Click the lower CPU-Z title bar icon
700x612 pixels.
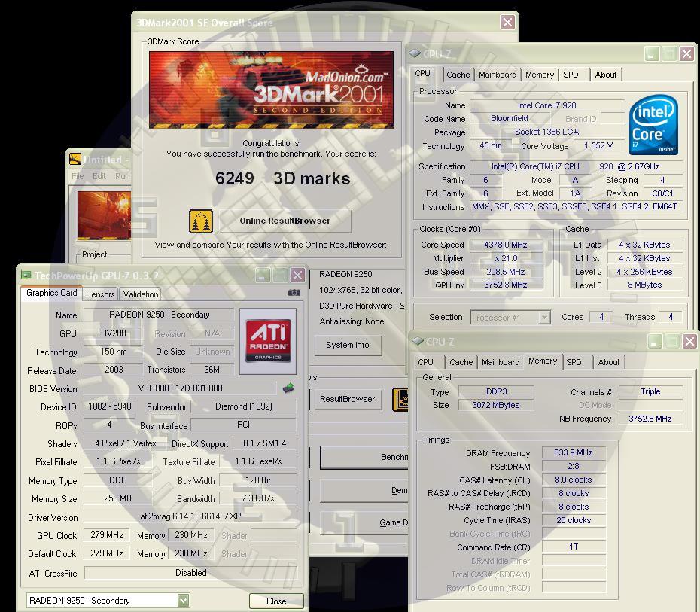[418, 342]
